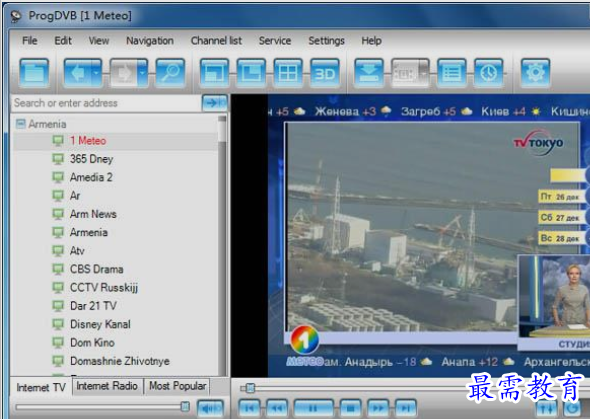This screenshot has height=419, width=590.
Task: Open the Settings menu
Action: pyautogui.click(x=326, y=41)
